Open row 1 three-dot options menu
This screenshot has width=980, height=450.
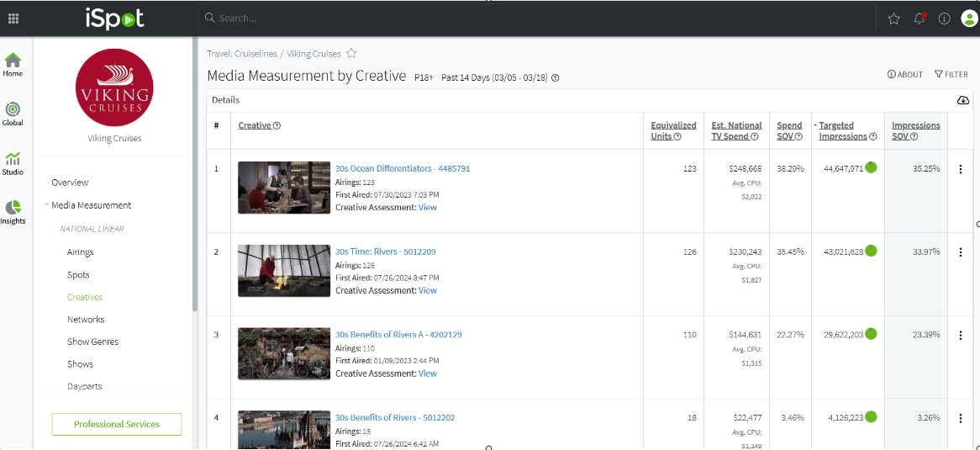pyautogui.click(x=961, y=169)
